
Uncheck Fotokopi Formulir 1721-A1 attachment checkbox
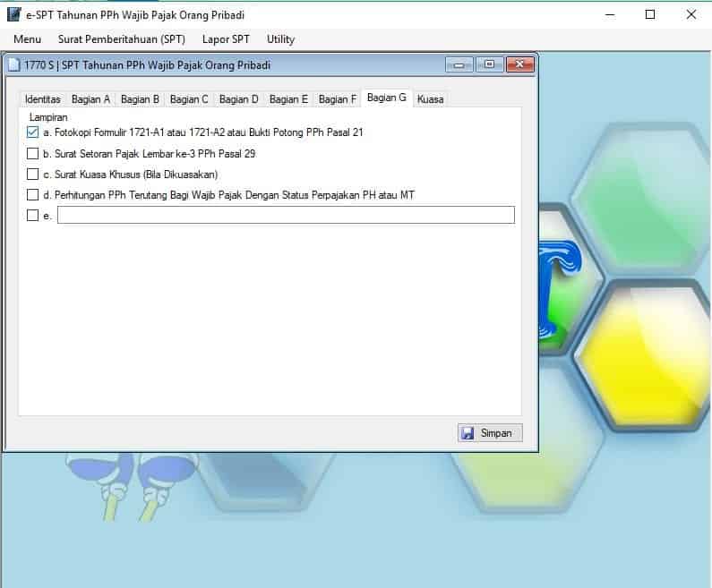[33, 132]
